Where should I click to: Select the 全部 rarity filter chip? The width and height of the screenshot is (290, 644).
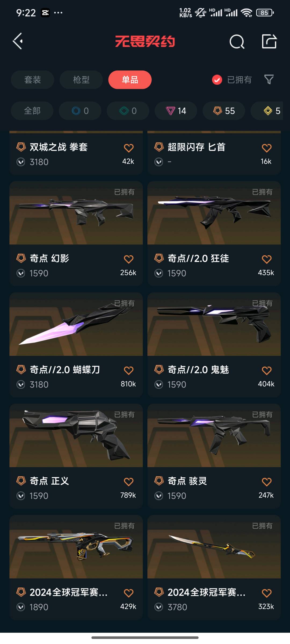point(32,111)
